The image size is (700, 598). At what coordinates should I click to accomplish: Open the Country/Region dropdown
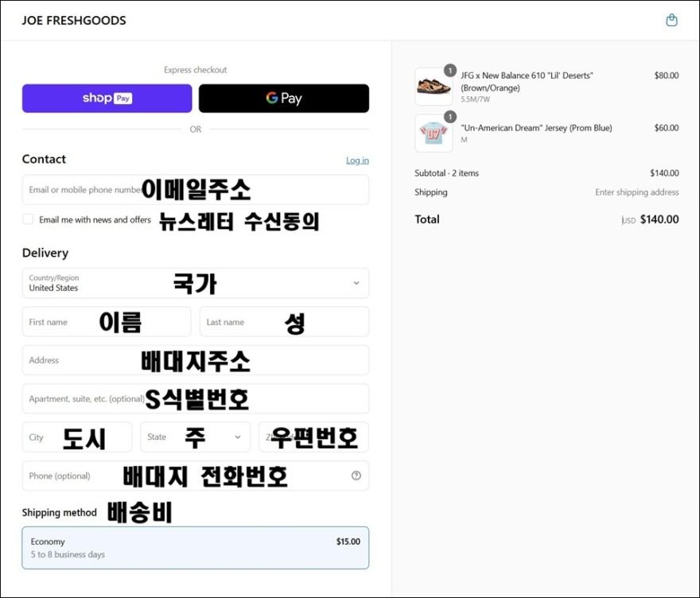coord(196,283)
